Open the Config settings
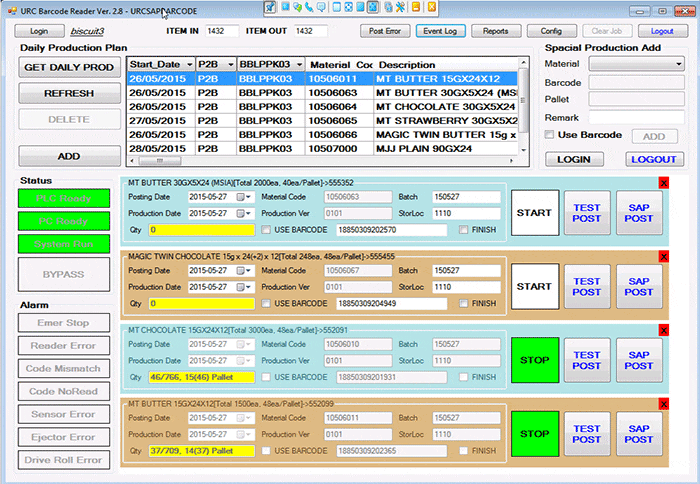Viewport: 700px width, 484px height. [x=551, y=31]
